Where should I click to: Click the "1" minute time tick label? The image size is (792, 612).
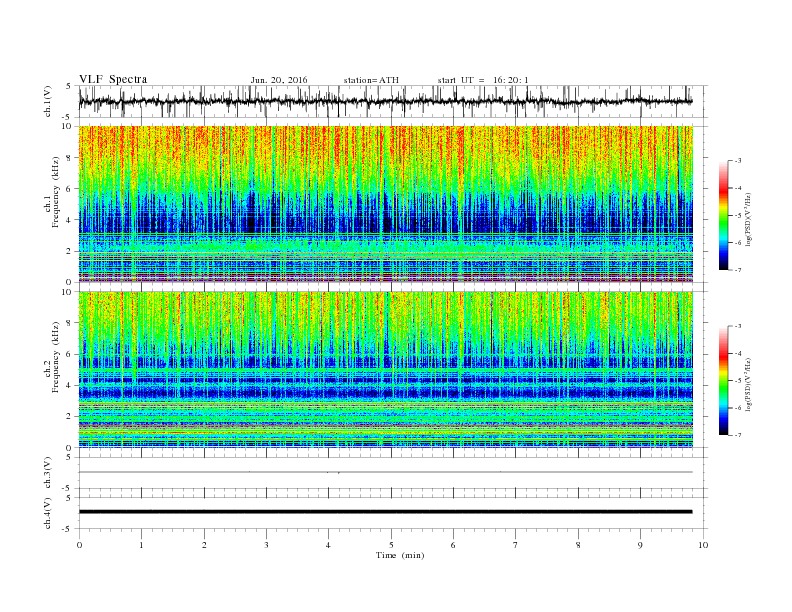pos(141,545)
